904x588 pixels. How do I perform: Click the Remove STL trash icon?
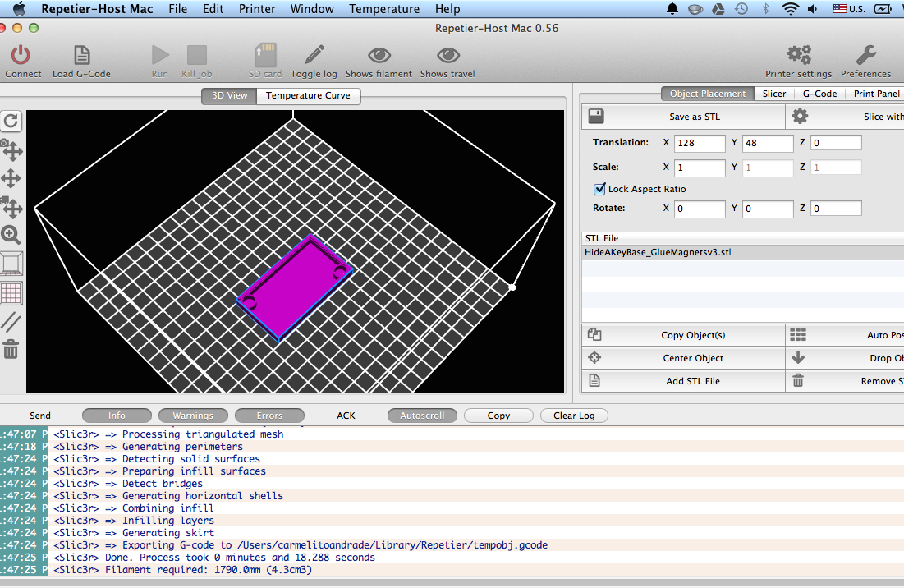pyautogui.click(x=798, y=380)
